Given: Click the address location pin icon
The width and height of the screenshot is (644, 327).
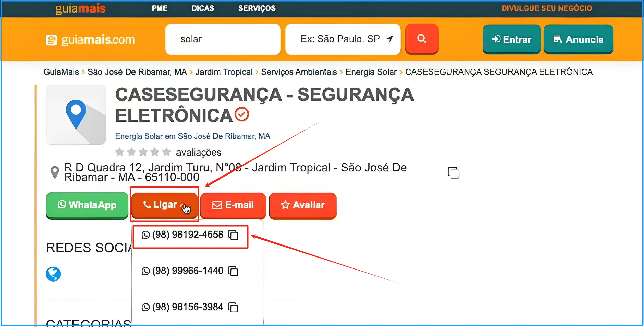Looking at the screenshot, I should [55, 172].
